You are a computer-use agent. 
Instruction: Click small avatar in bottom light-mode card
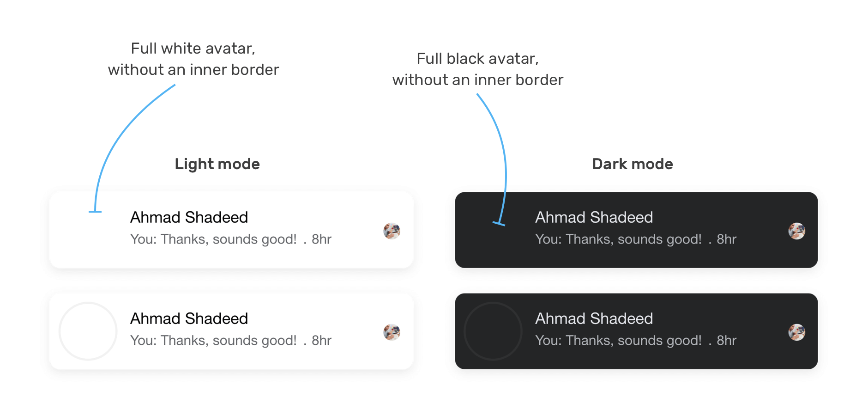pos(392,332)
